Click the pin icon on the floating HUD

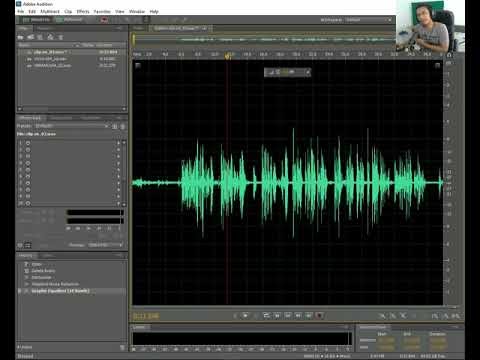(x=308, y=72)
